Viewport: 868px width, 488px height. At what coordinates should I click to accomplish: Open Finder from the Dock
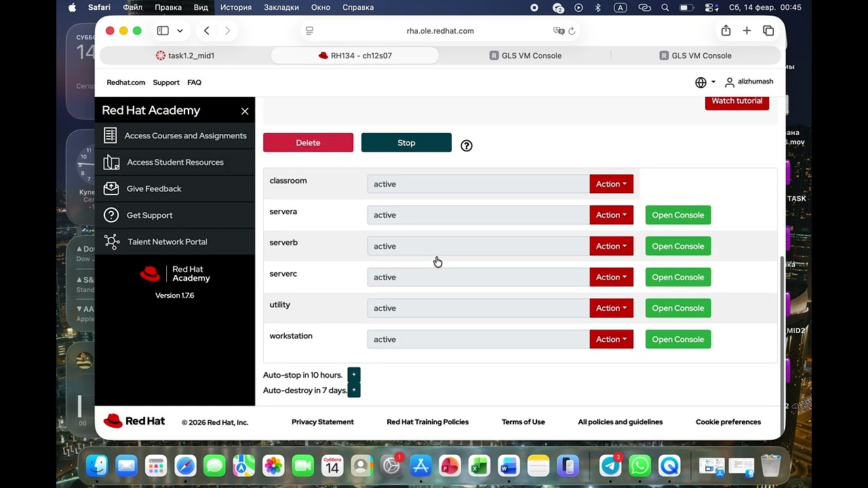98,466
